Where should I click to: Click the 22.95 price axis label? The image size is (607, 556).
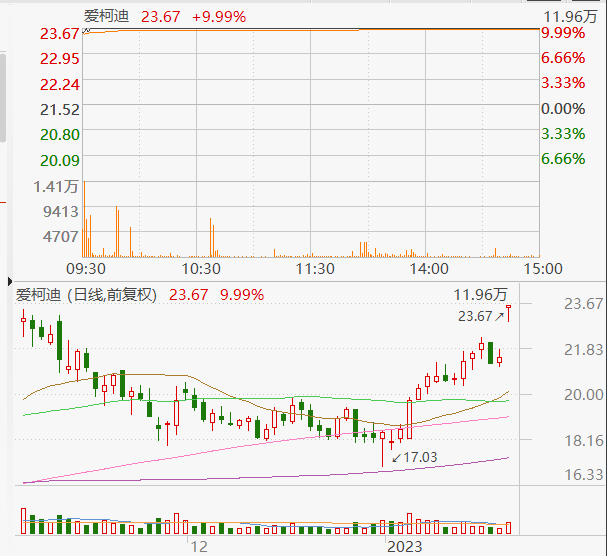(x=60, y=59)
